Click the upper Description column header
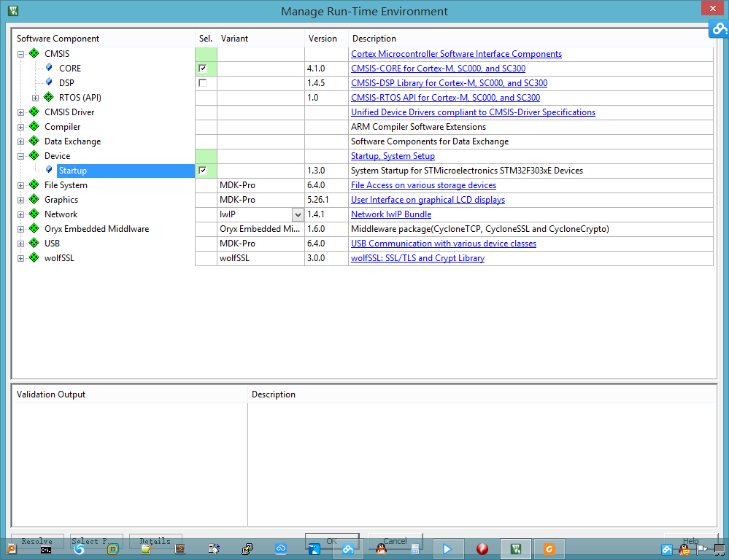The height and width of the screenshot is (560, 729). tap(531, 39)
